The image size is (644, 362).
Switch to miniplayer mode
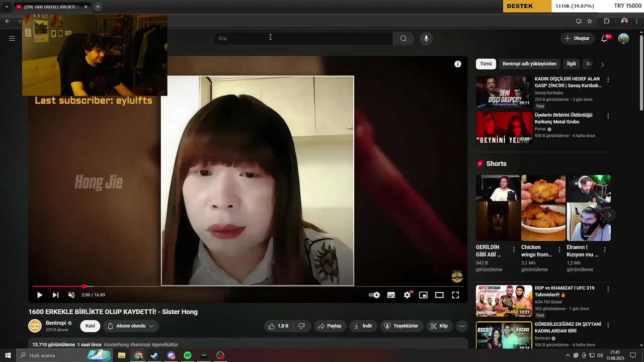(x=423, y=295)
